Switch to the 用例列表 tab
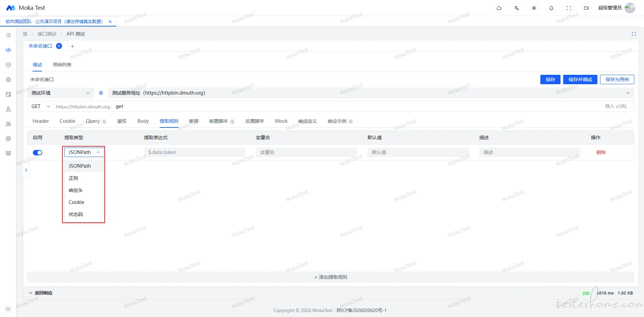 click(62, 65)
